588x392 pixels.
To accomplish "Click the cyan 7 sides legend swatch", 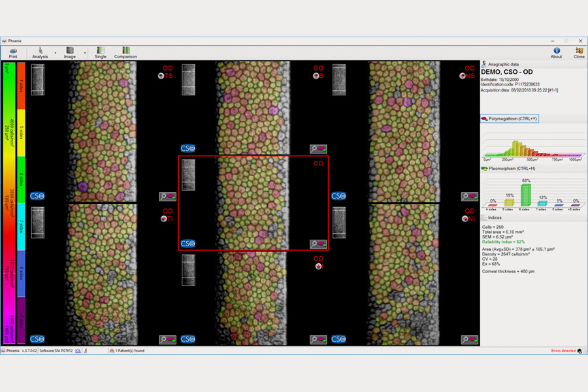I will [22, 227].
